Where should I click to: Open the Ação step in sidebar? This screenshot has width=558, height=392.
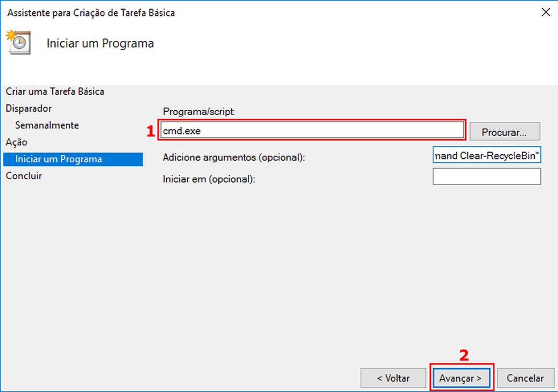click(x=16, y=142)
